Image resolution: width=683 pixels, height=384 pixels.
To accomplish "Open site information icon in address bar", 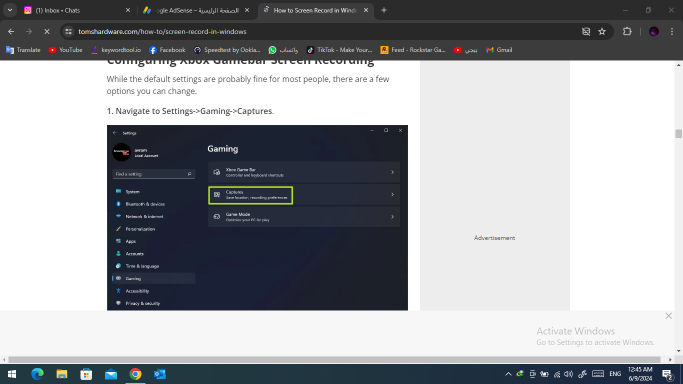I will (68, 31).
